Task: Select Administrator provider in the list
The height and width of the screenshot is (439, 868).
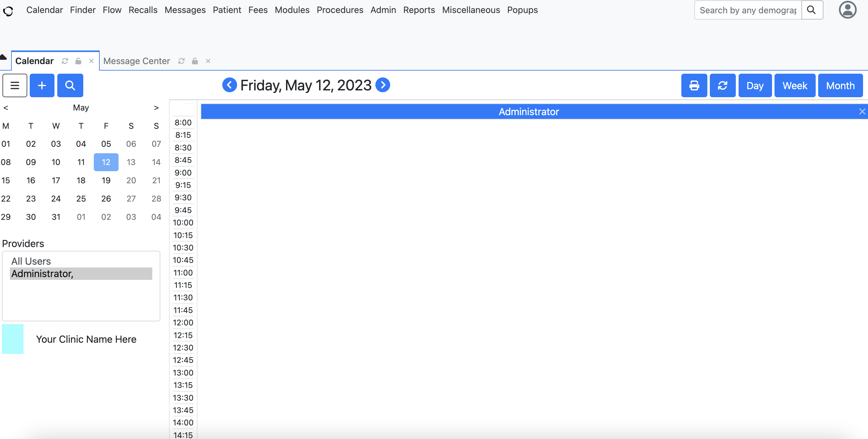Action: [x=81, y=273]
